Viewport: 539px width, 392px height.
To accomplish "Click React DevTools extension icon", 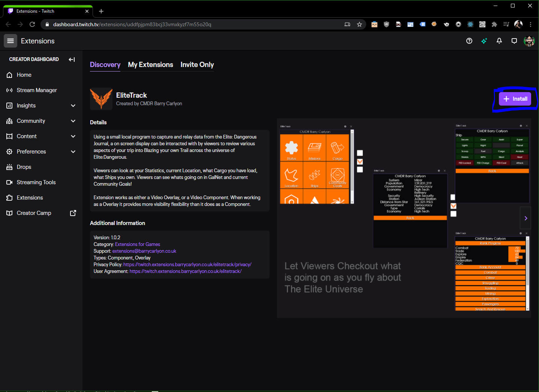I will point(470,24).
